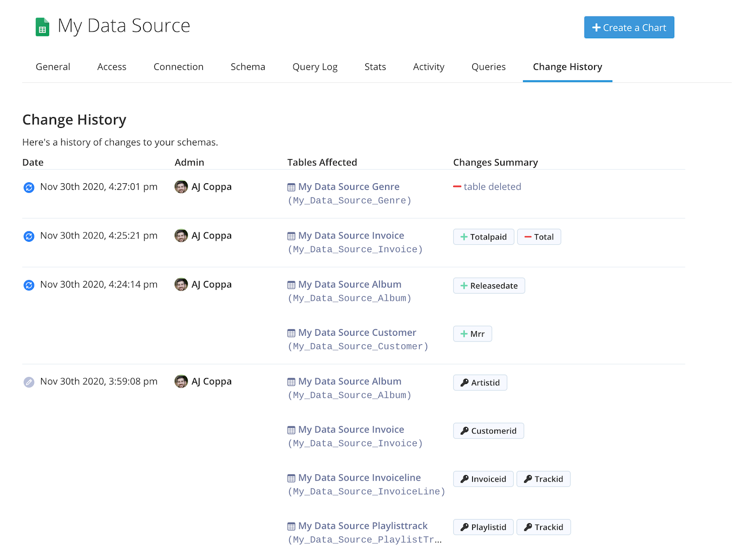Go to the Schema tab
Viewport: 756px width, 553px height.
click(x=248, y=67)
